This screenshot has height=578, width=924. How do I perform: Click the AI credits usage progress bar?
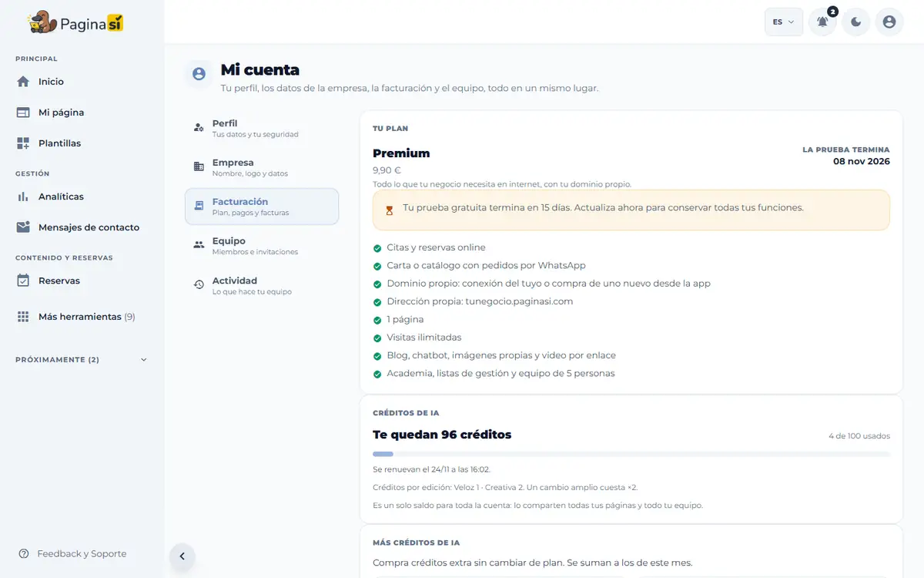[x=631, y=454]
